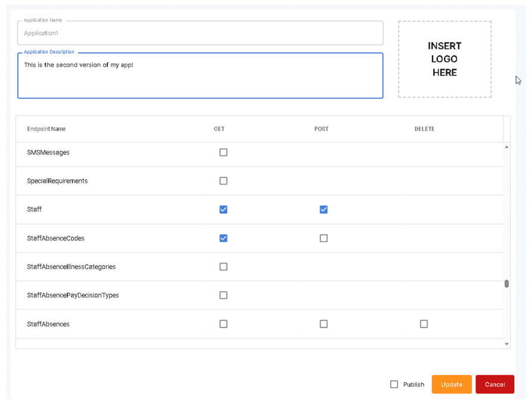Click the Endpoint Name column header
Image resolution: width=532 pixels, height=399 pixels.
[x=46, y=129]
